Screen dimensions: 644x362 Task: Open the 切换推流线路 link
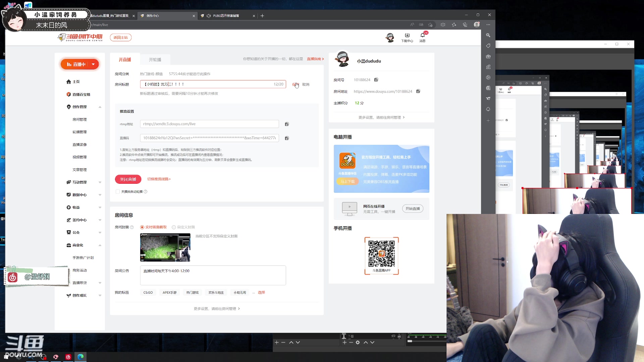(159, 179)
